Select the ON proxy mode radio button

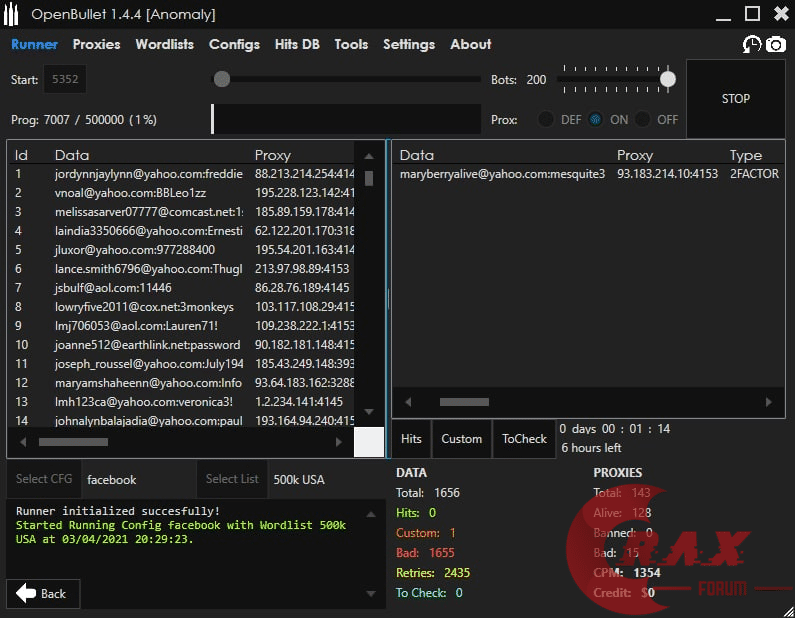[x=595, y=119]
